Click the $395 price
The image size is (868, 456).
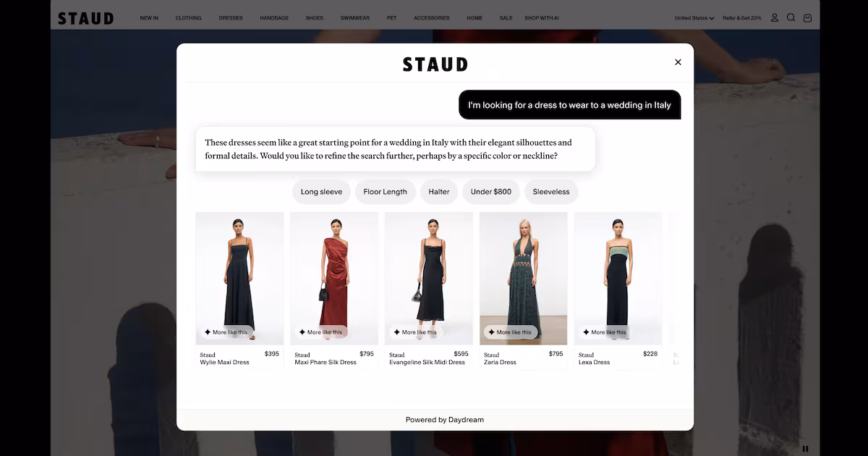pos(272,354)
